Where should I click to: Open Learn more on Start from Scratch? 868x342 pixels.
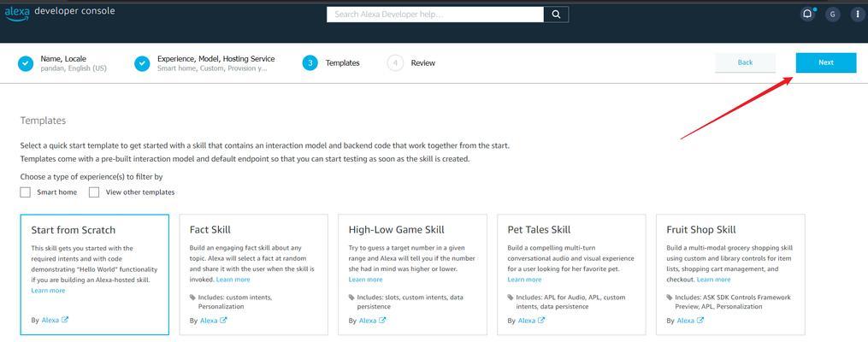[x=48, y=291]
